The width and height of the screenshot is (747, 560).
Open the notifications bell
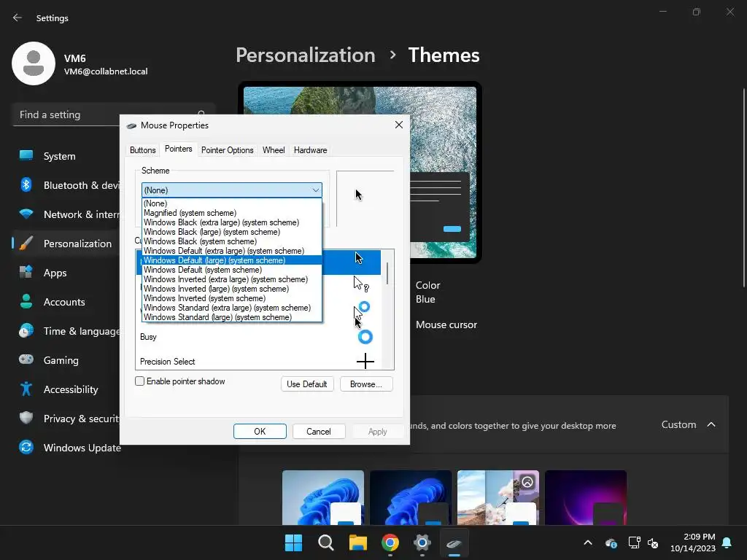(x=727, y=542)
